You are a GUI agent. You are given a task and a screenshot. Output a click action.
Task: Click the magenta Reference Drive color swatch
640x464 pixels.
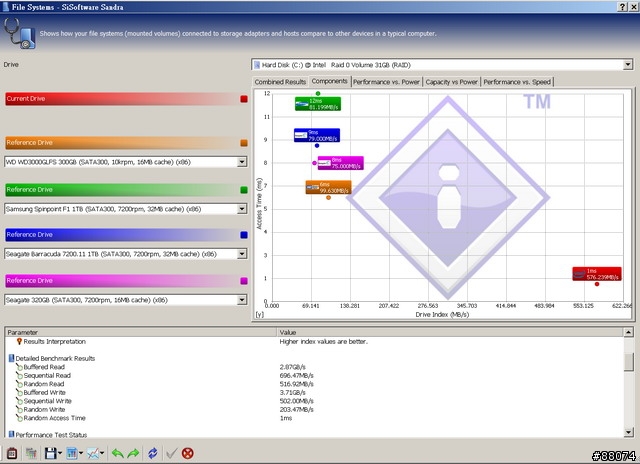point(243,281)
